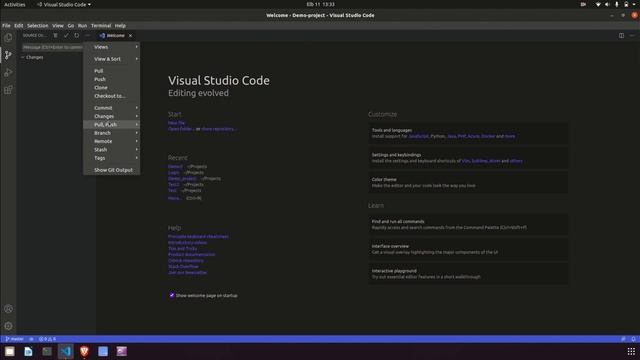Click the notifications bell in status bar
Image resolution: width=640 pixels, height=360 pixels.
pyautogui.click(x=633, y=339)
